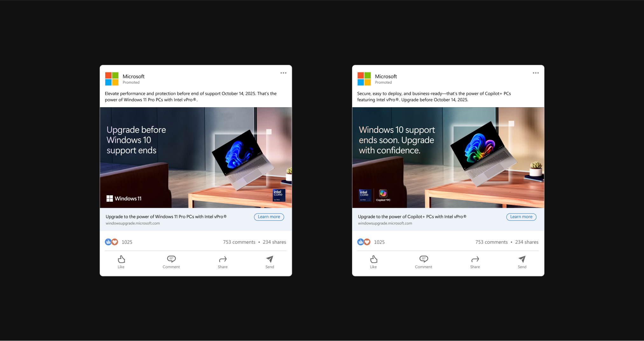The image size is (644, 341).
Task: Click the Intel Core badge in the Windows 11 Pro ad image
Action: point(279,195)
